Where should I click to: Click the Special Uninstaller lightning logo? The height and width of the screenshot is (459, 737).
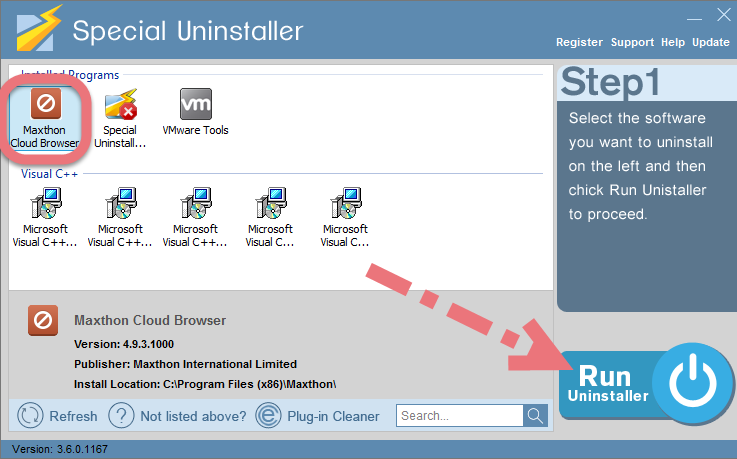coord(39,28)
